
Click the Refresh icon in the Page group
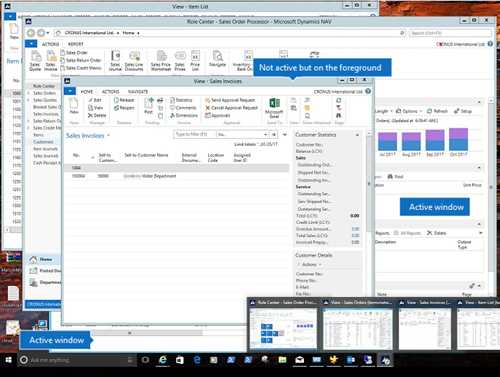tap(339, 100)
